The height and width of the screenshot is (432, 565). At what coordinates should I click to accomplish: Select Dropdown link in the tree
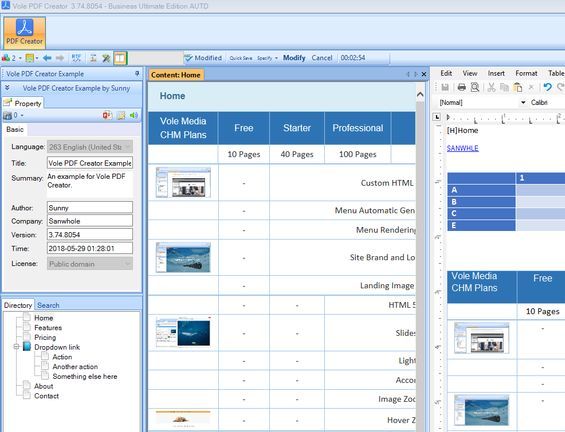pos(57,347)
